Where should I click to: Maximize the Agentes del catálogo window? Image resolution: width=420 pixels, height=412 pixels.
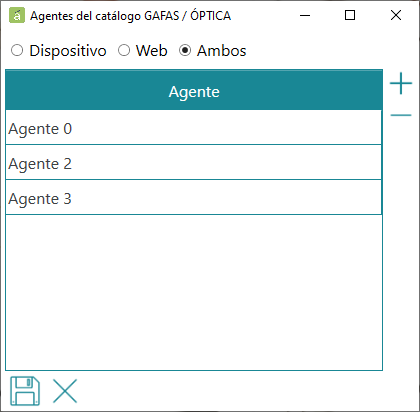click(350, 15)
